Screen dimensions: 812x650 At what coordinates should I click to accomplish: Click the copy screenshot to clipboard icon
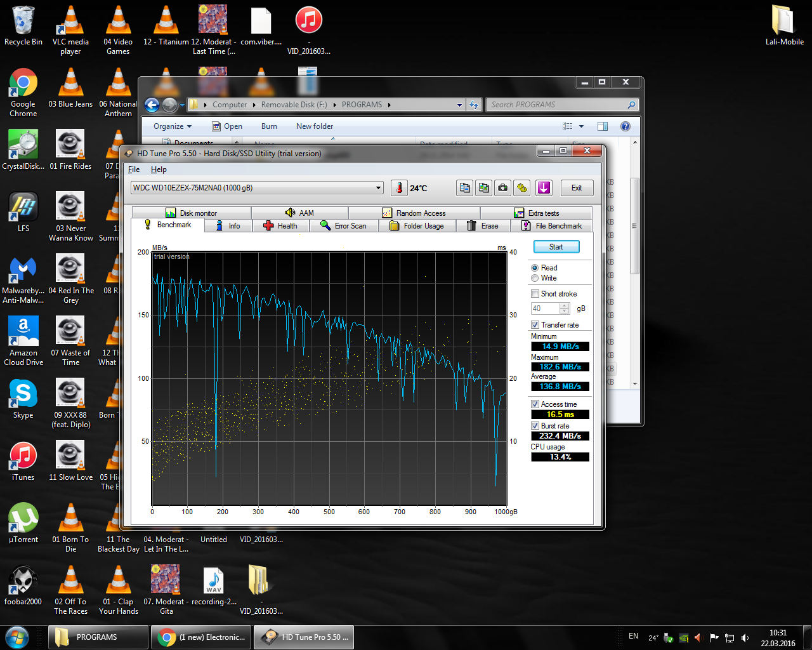[x=484, y=188]
